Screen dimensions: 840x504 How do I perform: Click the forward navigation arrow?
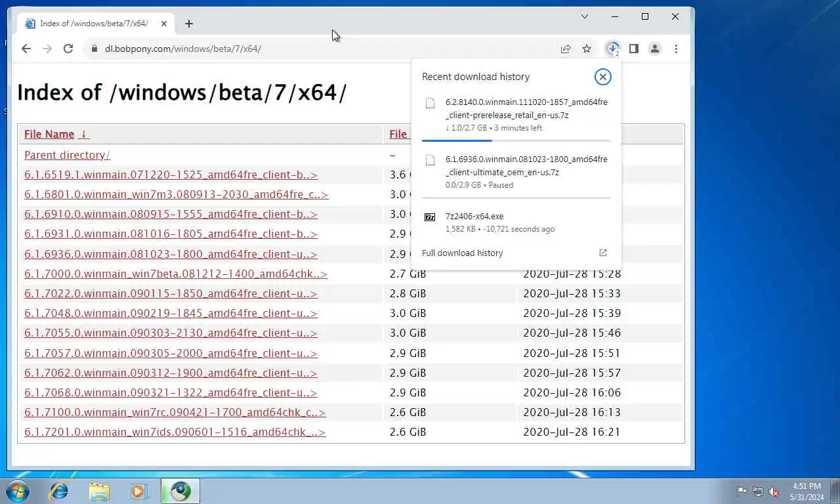tap(47, 49)
